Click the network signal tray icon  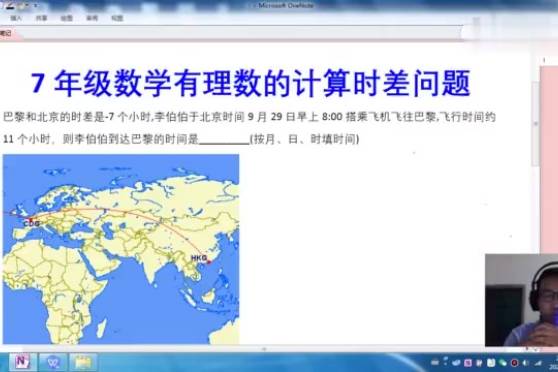click(x=538, y=363)
